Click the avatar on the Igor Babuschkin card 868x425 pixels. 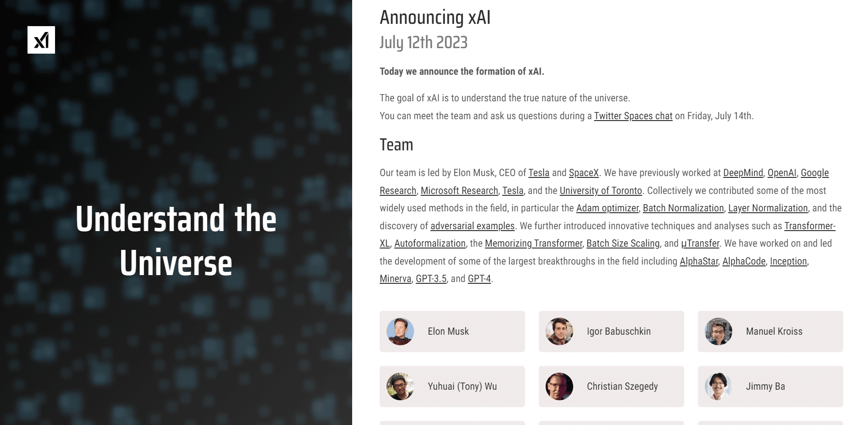(x=559, y=331)
